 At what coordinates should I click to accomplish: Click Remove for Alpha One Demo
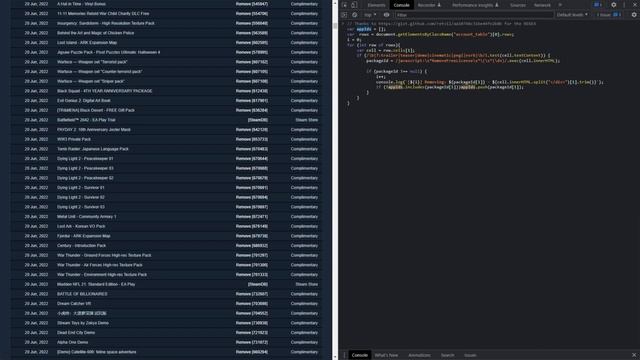coord(252,342)
